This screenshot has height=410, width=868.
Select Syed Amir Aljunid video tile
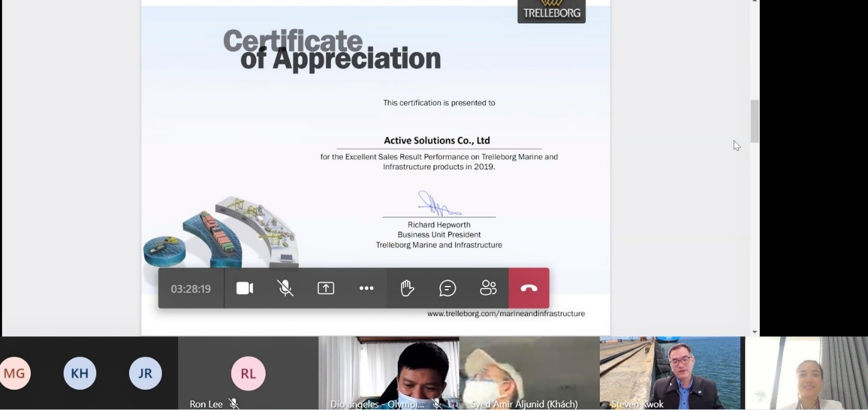coord(529,373)
